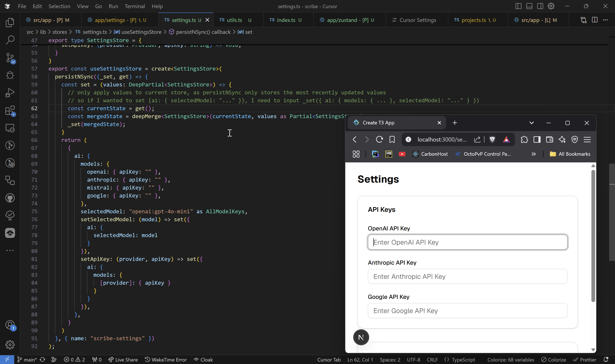
Task: Open the notifications bell in the status bar
Action: coord(606,360)
